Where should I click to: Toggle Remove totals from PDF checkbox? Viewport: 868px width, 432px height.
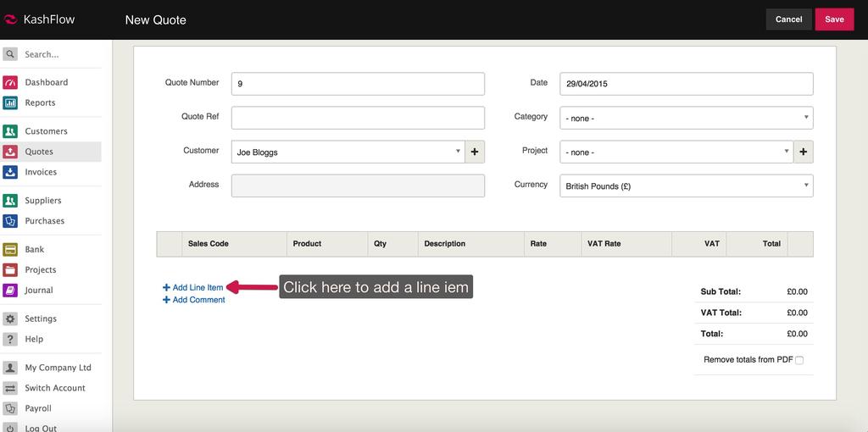(799, 360)
